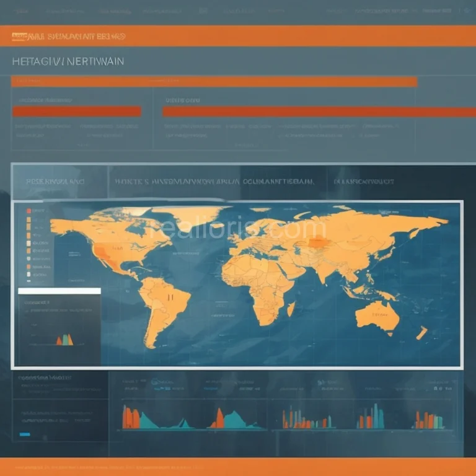Click the small blue button at bottom-left panel
This screenshot has width=476, height=476.
pos(25,434)
